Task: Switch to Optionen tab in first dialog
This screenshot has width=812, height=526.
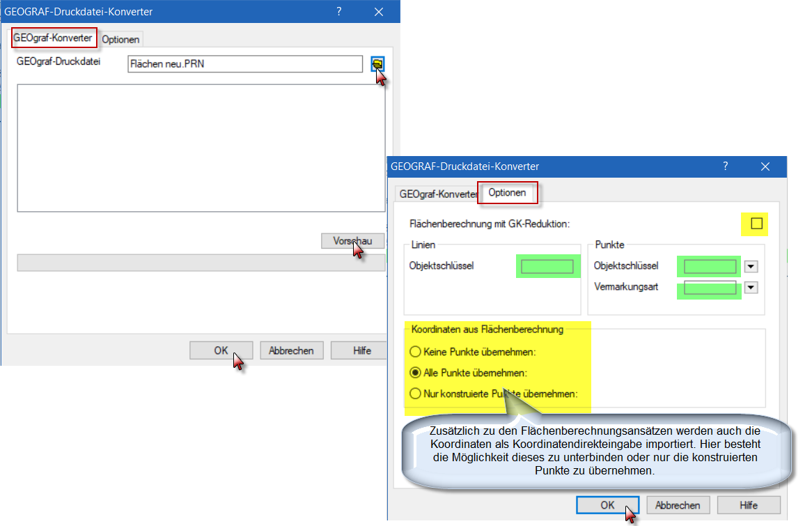Action: coord(120,40)
